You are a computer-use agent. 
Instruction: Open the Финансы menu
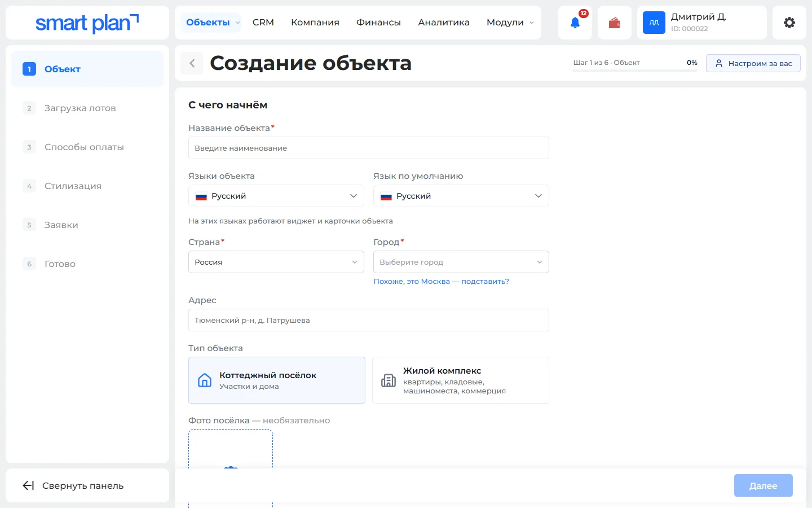pos(378,23)
